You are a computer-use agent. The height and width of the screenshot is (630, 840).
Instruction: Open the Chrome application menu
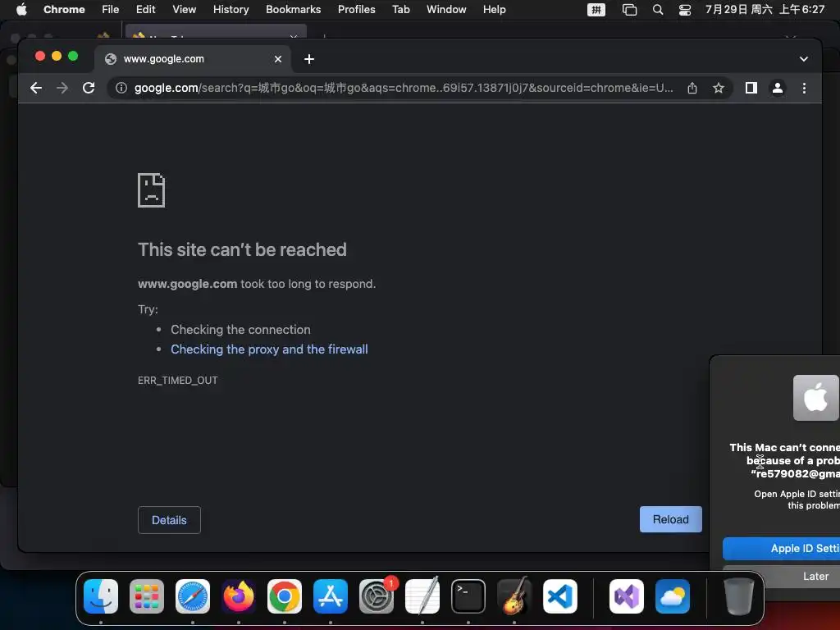[64, 10]
